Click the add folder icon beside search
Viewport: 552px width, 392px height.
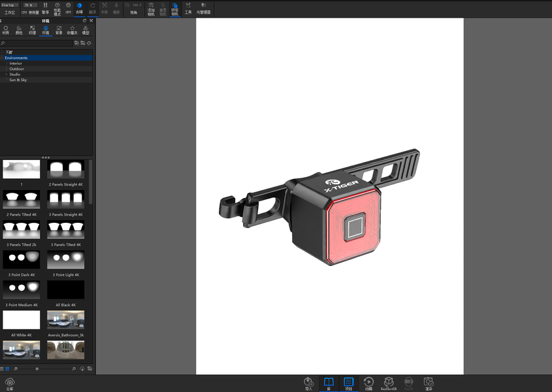83,43
